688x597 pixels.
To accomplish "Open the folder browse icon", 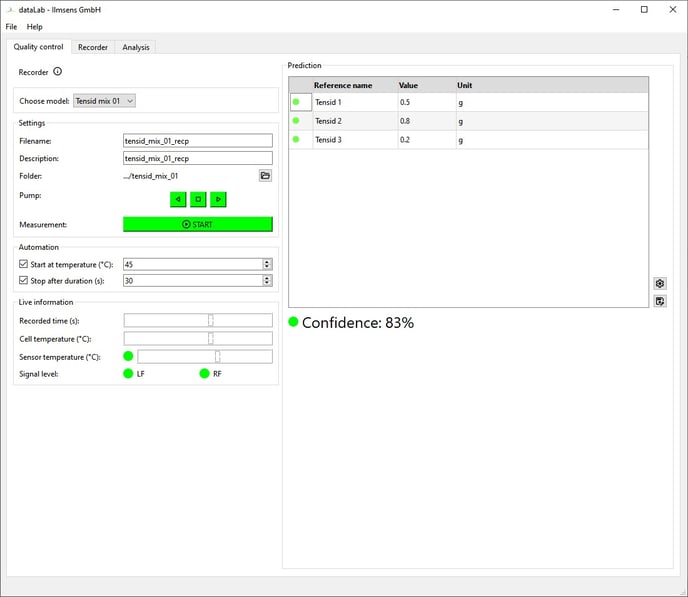I will pyautogui.click(x=265, y=176).
